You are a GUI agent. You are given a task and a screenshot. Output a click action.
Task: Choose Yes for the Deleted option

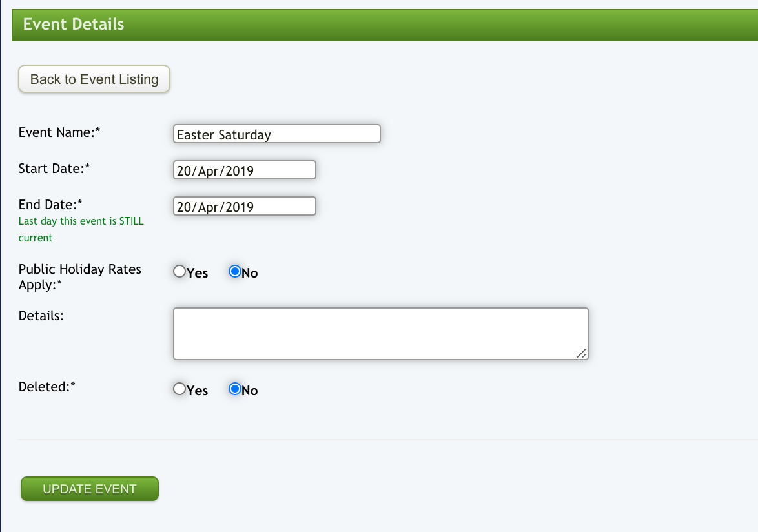click(x=179, y=389)
